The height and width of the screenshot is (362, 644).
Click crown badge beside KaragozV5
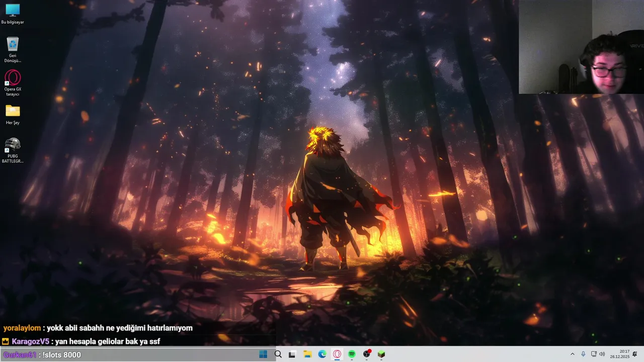(x=6, y=341)
